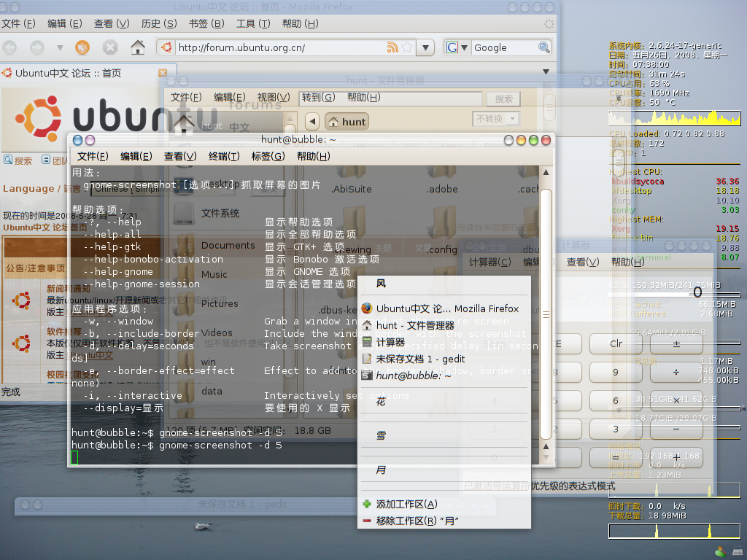Select the Ubuntu中文 论坛 首页 tab

click(86, 74)
